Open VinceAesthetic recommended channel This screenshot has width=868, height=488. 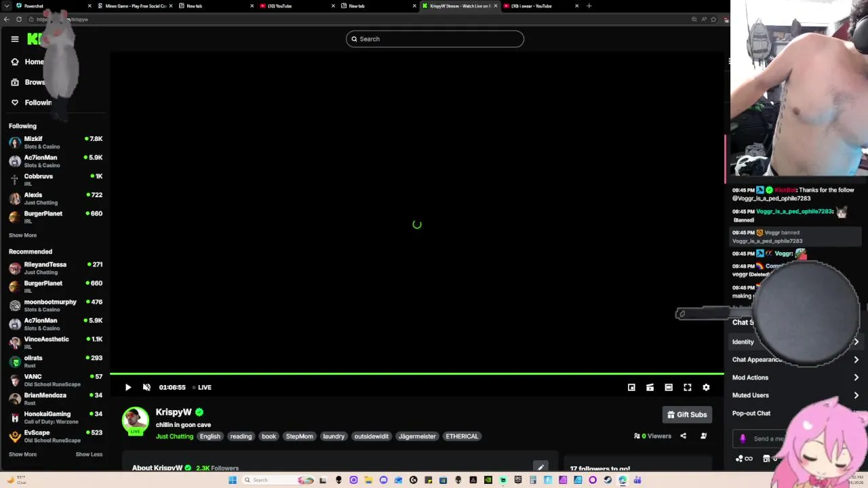56,343
